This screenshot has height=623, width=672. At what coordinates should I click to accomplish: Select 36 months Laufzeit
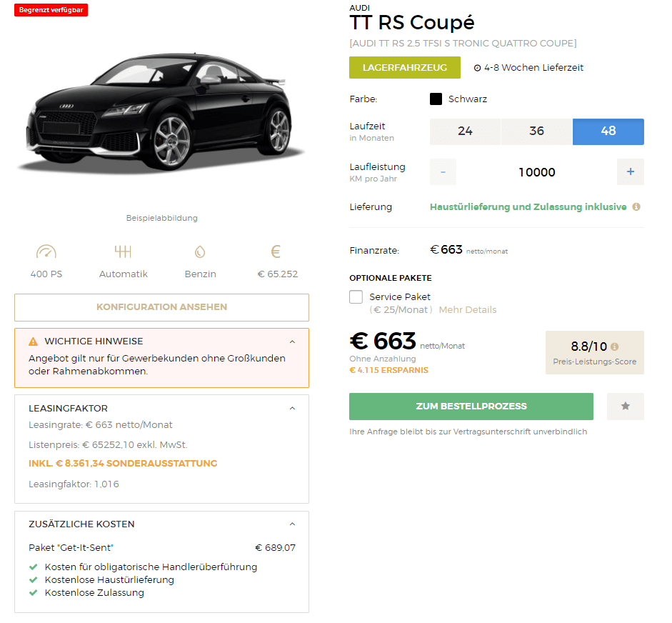click(536, 131)
